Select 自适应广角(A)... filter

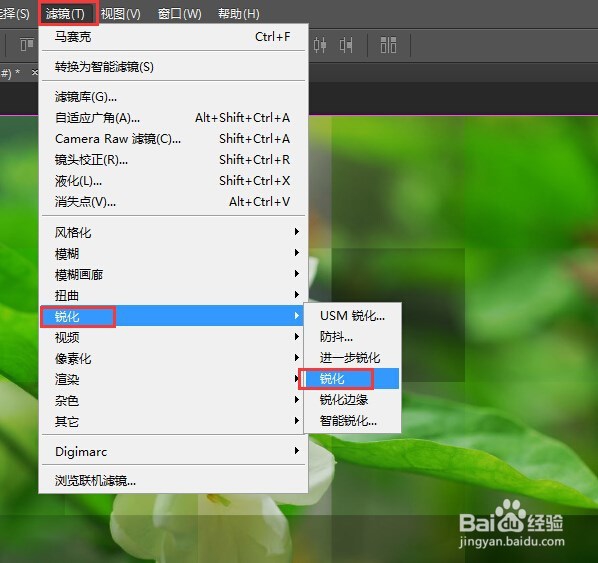(x=173, y=118)
